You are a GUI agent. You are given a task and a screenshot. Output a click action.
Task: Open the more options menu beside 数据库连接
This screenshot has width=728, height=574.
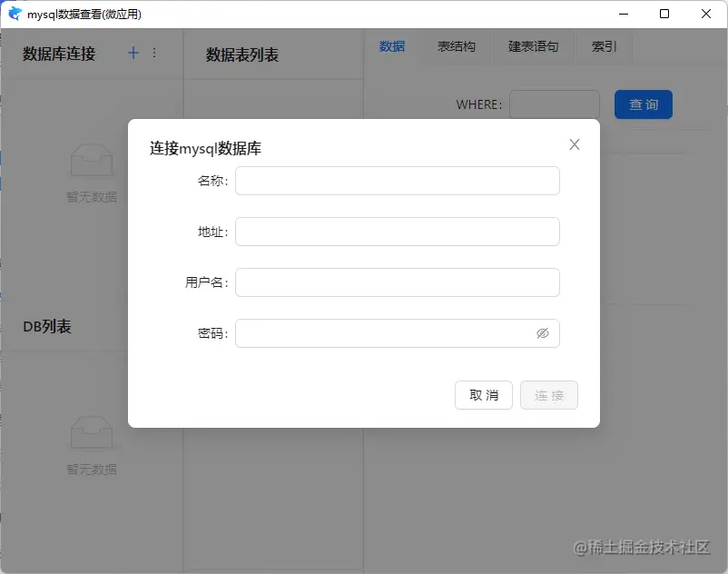point(154,53)
